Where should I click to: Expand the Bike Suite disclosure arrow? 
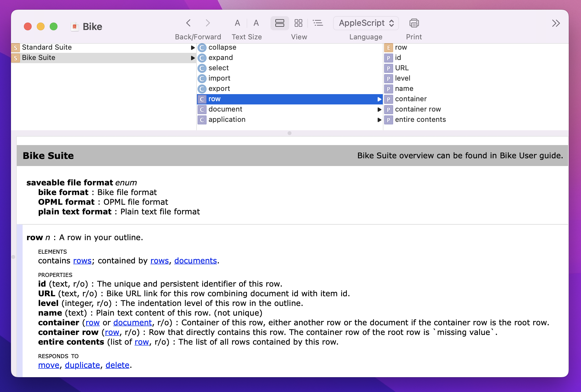(193, 58)
